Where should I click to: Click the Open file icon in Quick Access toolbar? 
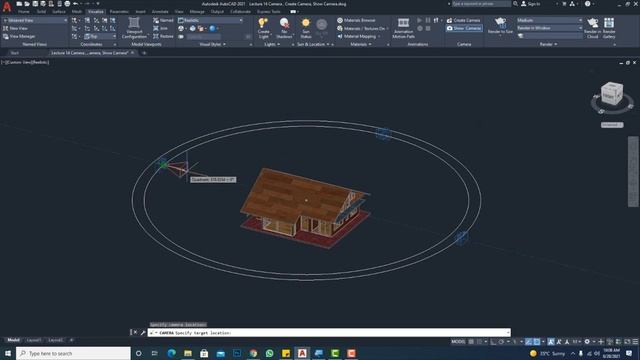point(27,4)
